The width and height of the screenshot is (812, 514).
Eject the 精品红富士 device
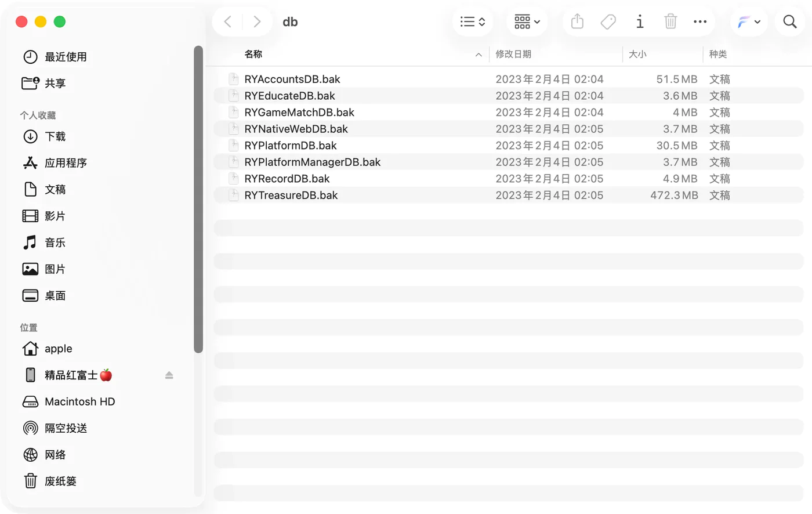(x=169, y=375)
